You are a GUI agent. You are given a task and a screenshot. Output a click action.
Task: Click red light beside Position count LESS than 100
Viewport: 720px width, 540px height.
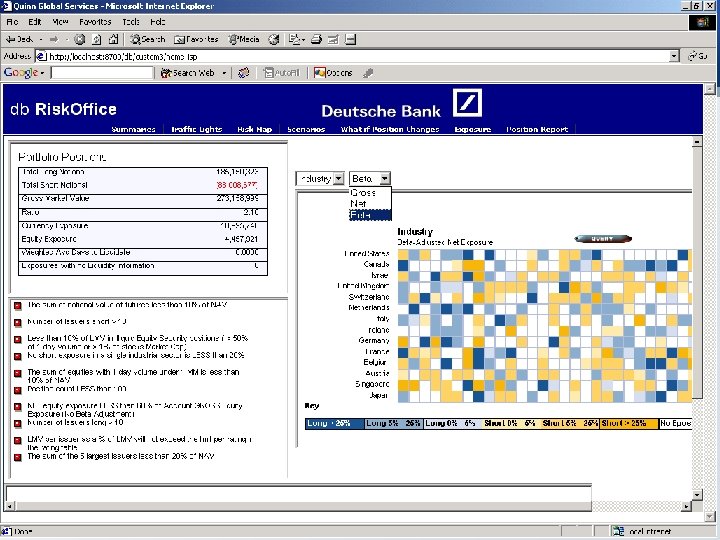coord(17,390)
